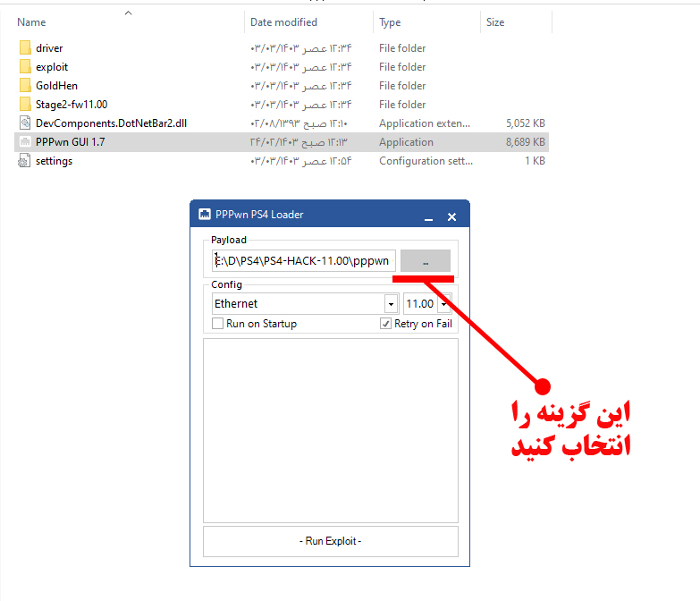Click inside the Payload path field
The width and height of the screenshot is (700, 601).
pos(303,260)
